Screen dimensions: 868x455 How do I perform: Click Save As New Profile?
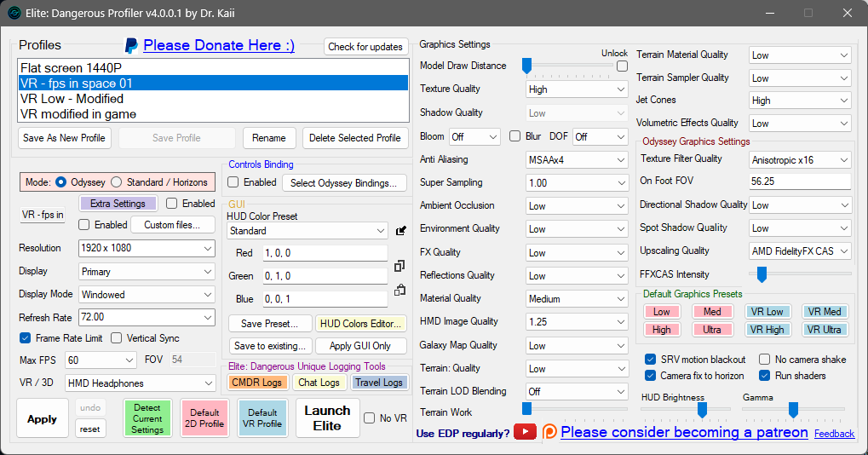point(64,138)
